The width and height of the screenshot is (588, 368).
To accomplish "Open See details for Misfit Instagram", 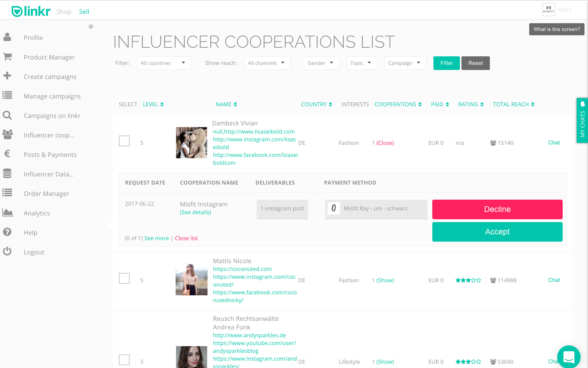I will click(x=195, y=212).
